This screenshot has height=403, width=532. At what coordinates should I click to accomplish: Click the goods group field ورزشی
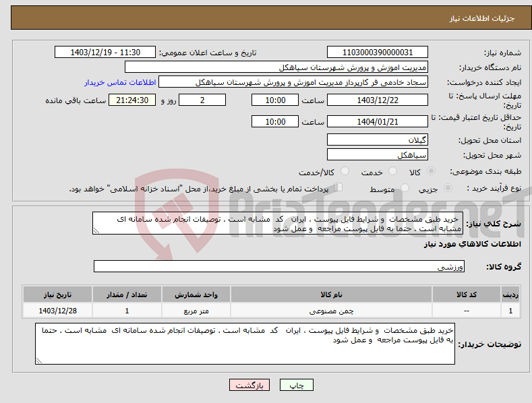(x=279, y=266)
